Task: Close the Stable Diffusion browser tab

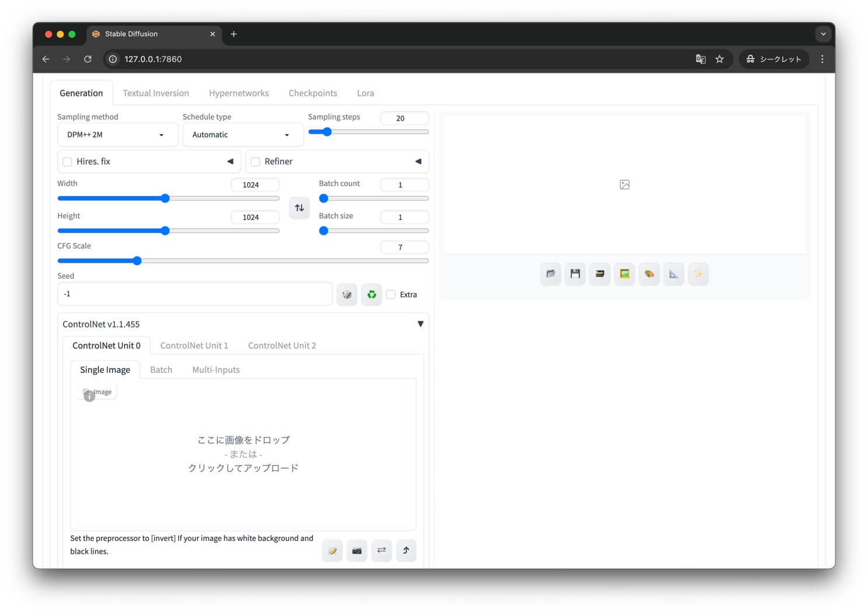Action: (212, 34)
